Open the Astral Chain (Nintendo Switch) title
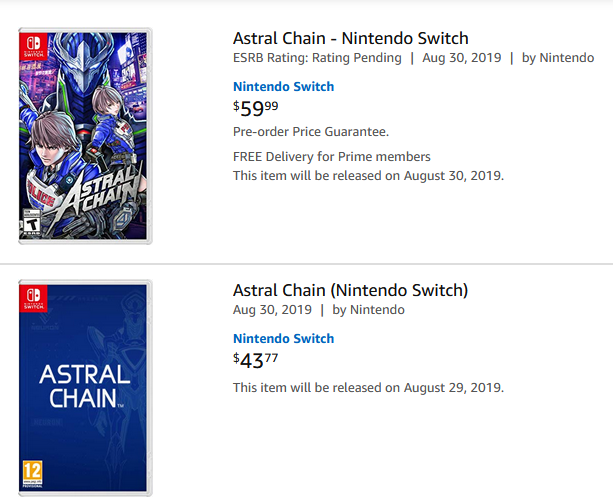This screenshot has width=613, height=502. tap(350, 290)
